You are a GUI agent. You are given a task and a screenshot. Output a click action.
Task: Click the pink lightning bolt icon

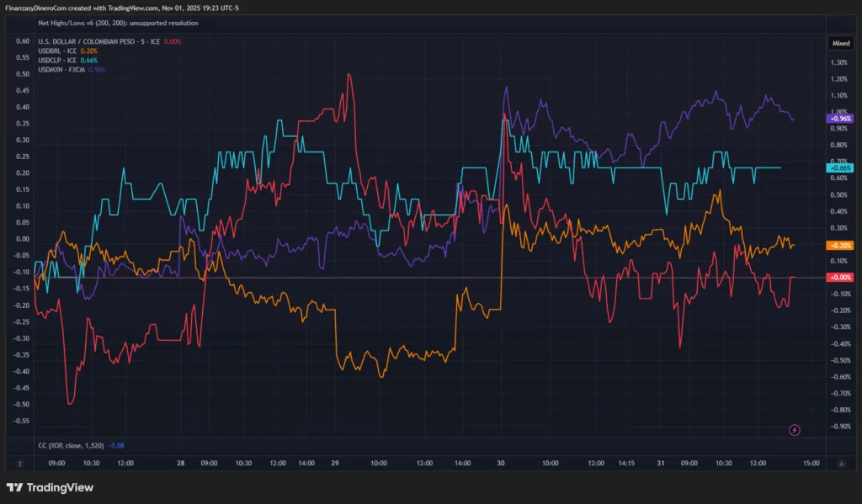[x=794, y=430]
